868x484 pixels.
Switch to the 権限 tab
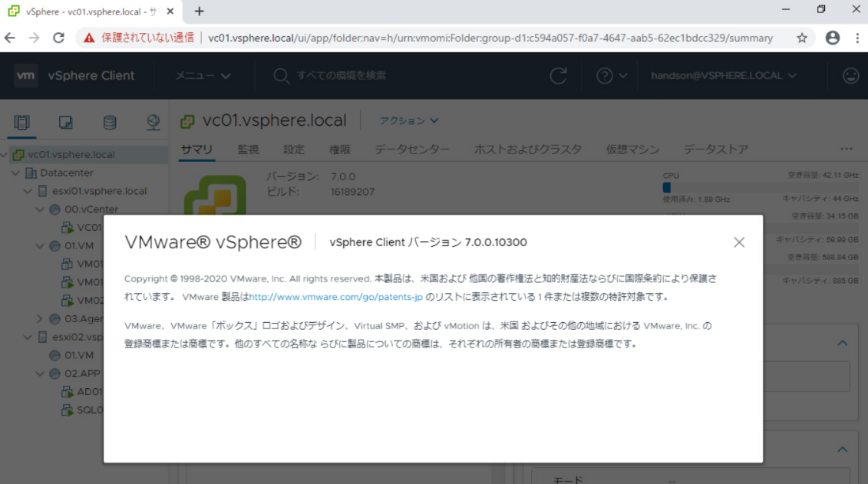tap(340, 150)
